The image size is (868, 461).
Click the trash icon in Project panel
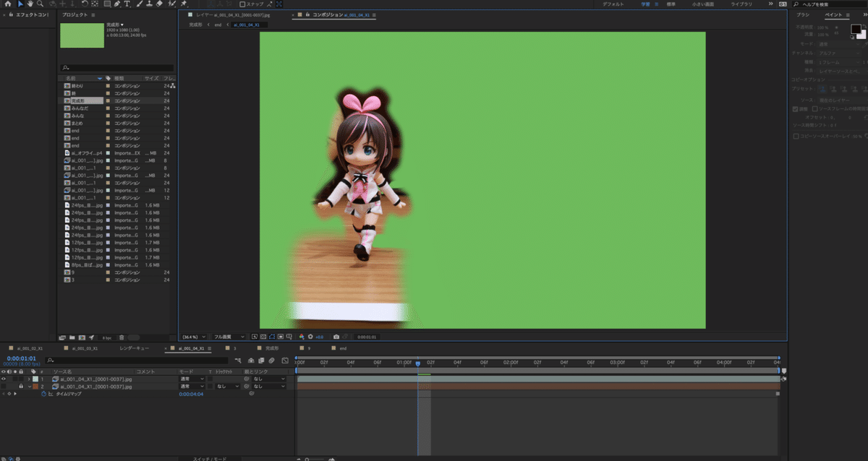tap(122, 337)
